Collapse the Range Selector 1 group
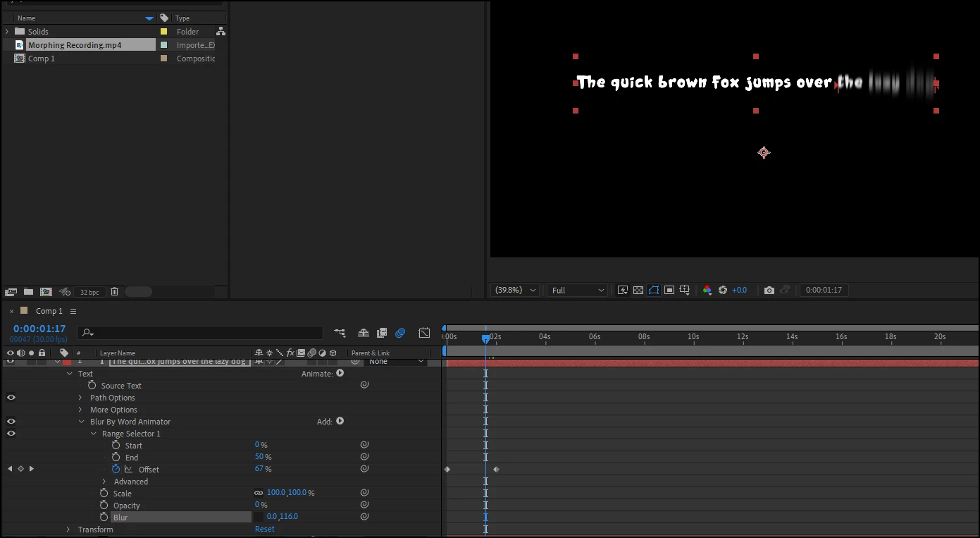The height and width of the screenshot is (538, 980). (x=93, y=434)
